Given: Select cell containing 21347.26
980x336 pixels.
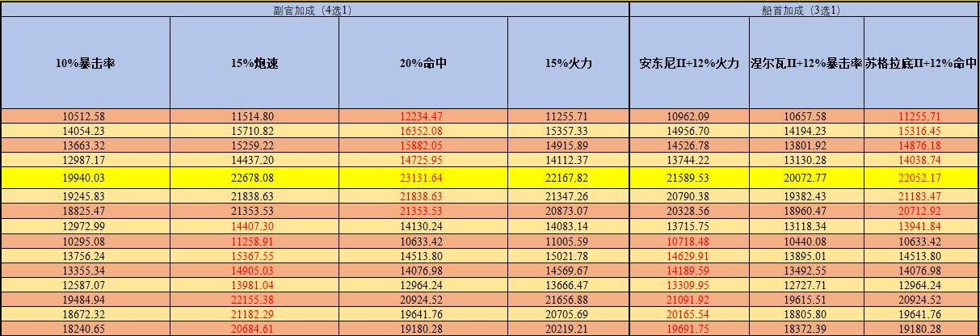Looking at the screenshot, I should (569, 196).
